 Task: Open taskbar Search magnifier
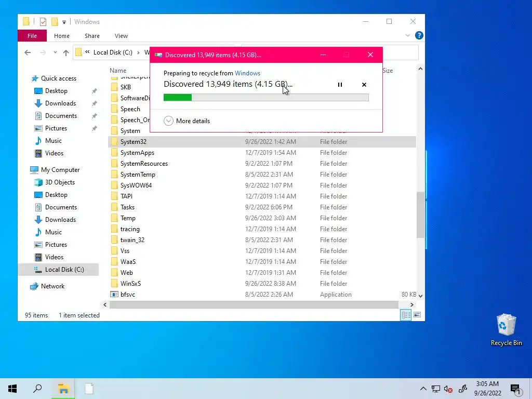pos(37,389)
